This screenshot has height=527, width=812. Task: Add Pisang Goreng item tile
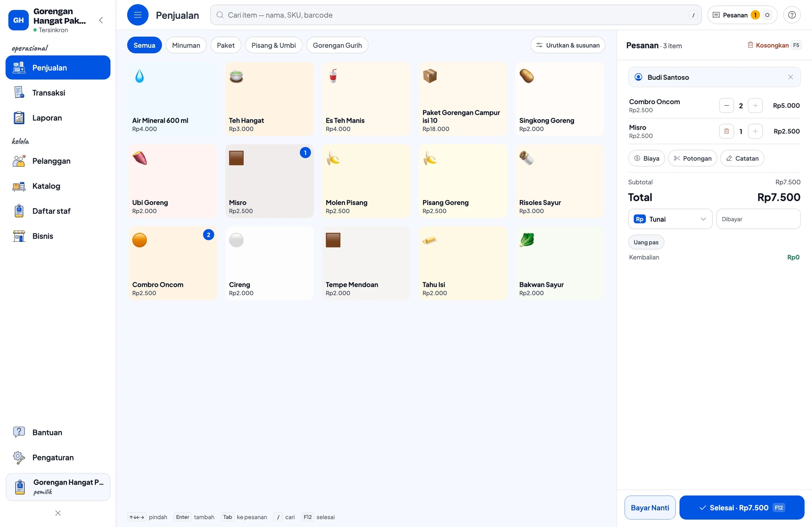[463, 181]
